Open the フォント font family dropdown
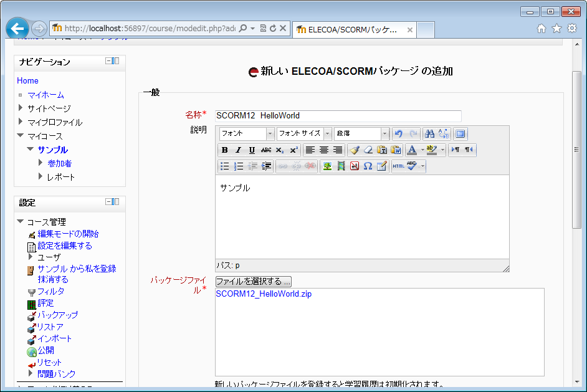587x392 pixels. pos(247,134)
